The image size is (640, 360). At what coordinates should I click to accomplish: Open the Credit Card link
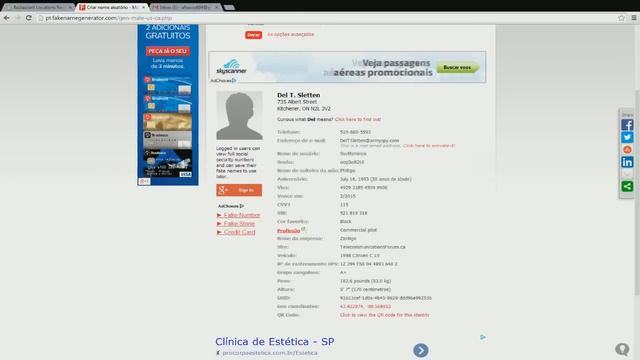(239, 232)
